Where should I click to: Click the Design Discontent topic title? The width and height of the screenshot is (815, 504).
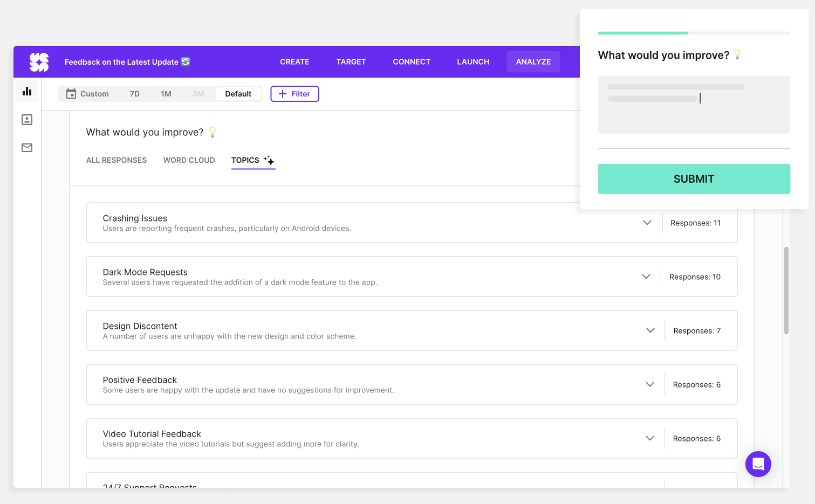[x=140, y=326]
